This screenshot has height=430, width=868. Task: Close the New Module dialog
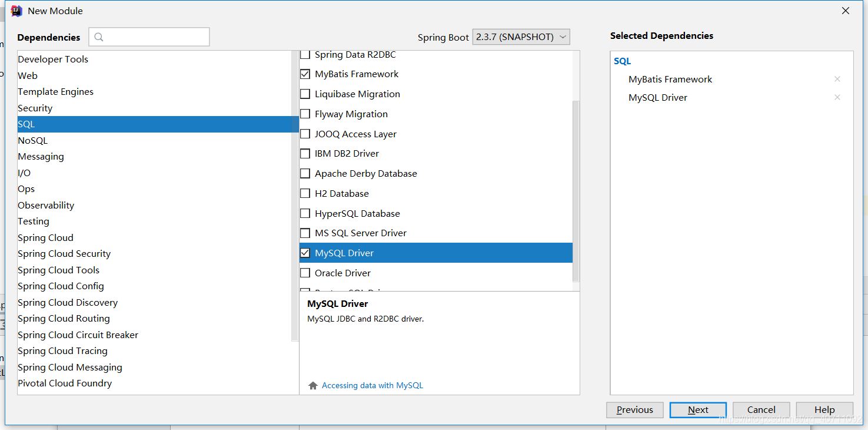[x=846, y=11]
